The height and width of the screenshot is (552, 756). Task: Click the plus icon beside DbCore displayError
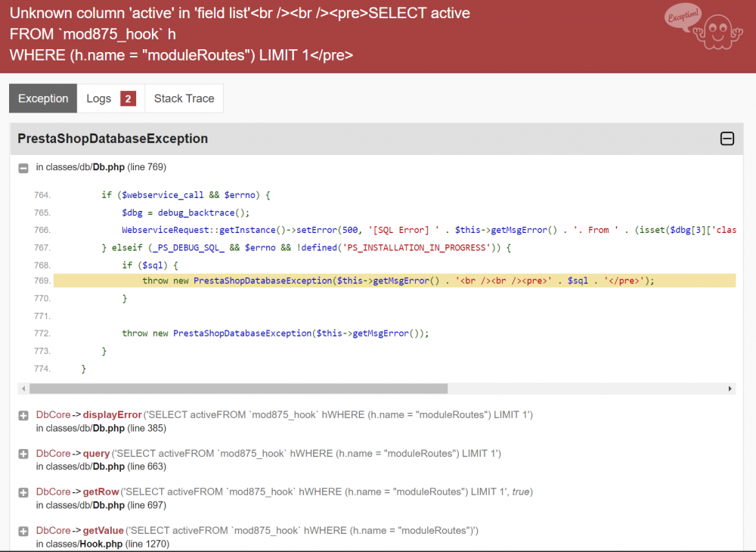pos(23,414)
